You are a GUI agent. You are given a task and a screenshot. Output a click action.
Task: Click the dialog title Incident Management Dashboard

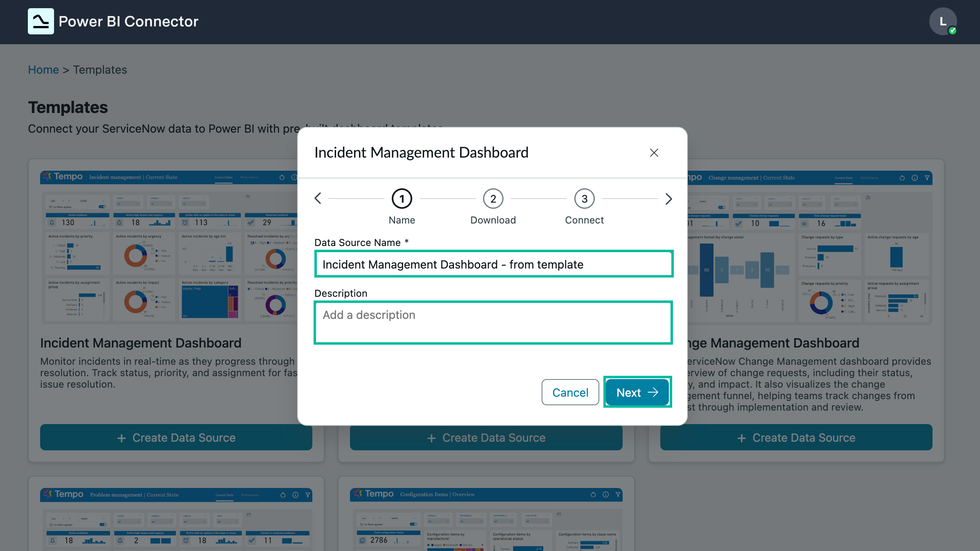[421, 153]
